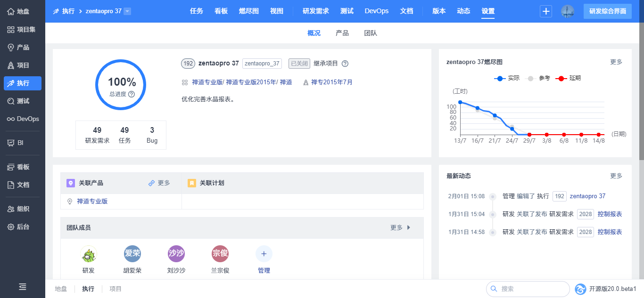Open the DevOps tab in top navigation
Viewport: 644px width, 298px height.
(377, 11)
